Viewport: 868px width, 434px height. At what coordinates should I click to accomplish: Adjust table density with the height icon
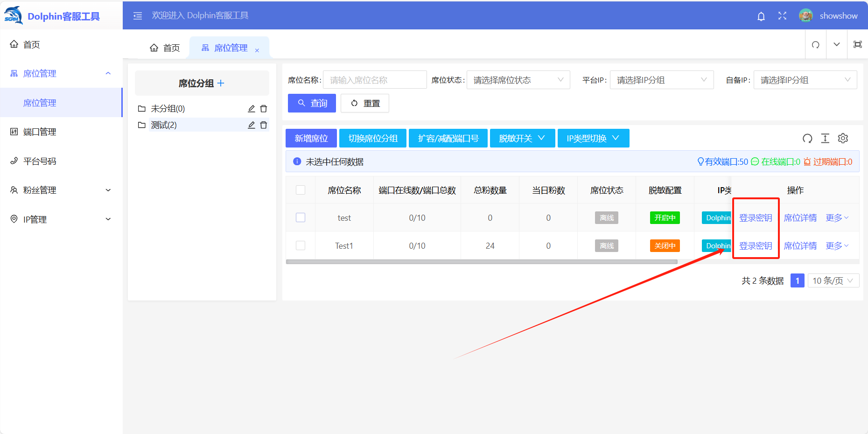(825, 138)
